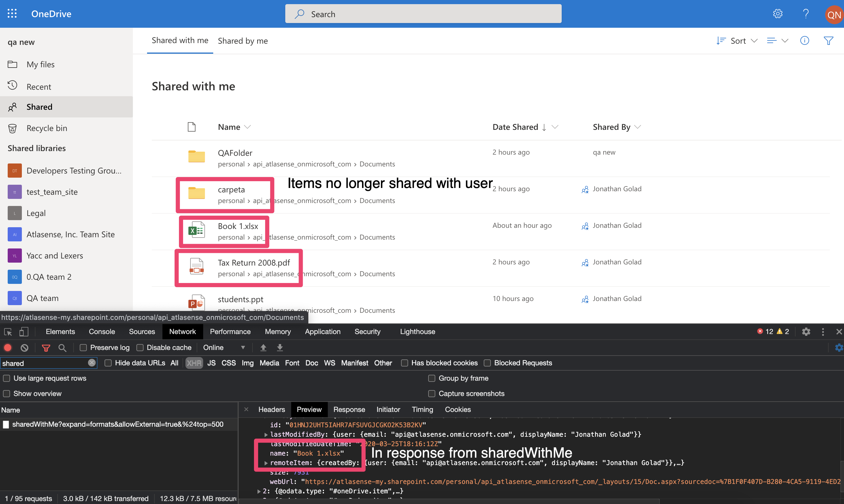Viewport: 844px width, 504px height.
Task: Open Recycle bin from the sidebar
Action: (47, 128)
